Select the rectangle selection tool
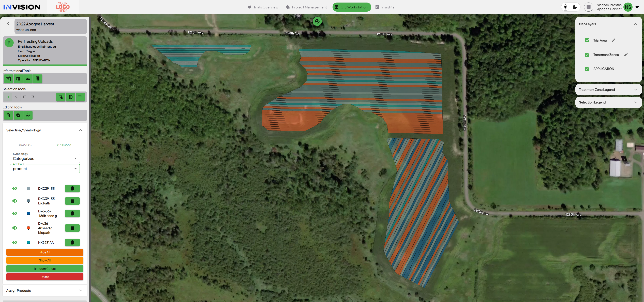The height and width of the screenshot is (302, 644). pos(24,97)
